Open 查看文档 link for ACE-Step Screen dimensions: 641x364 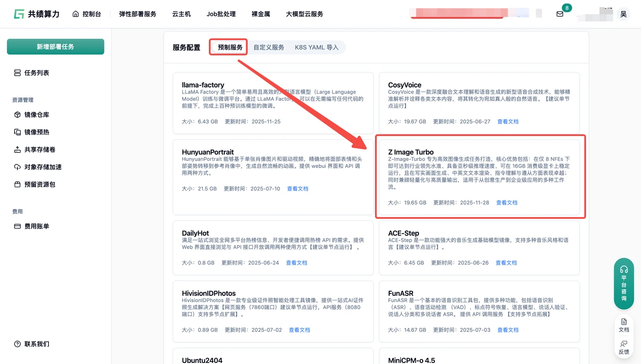tap(506, 263)
